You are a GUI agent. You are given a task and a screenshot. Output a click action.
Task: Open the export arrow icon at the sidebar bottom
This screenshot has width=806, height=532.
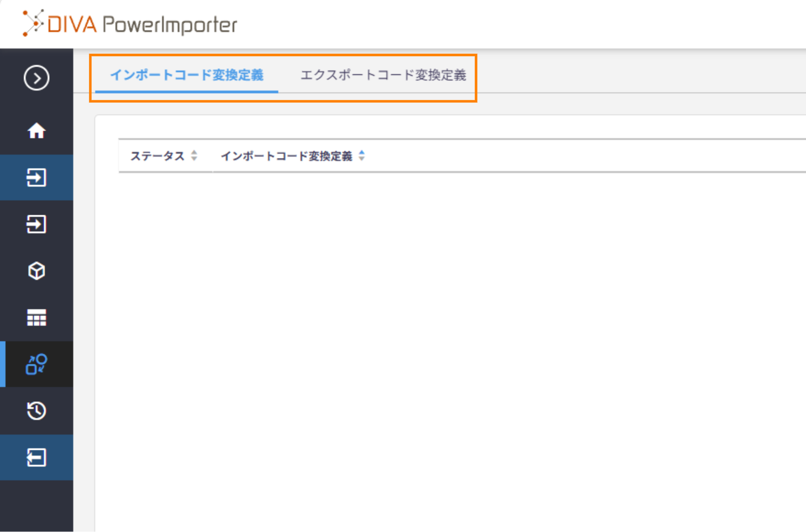click(37, 457)
